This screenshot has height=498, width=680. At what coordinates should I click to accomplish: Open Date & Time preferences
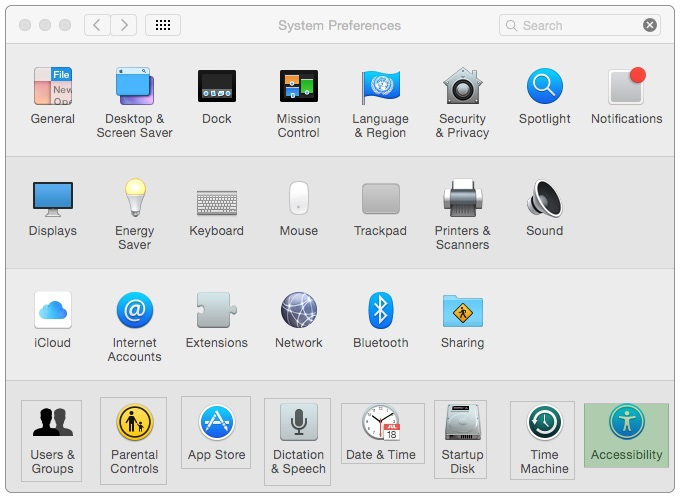pyautogui.click(x=383, y=433)
